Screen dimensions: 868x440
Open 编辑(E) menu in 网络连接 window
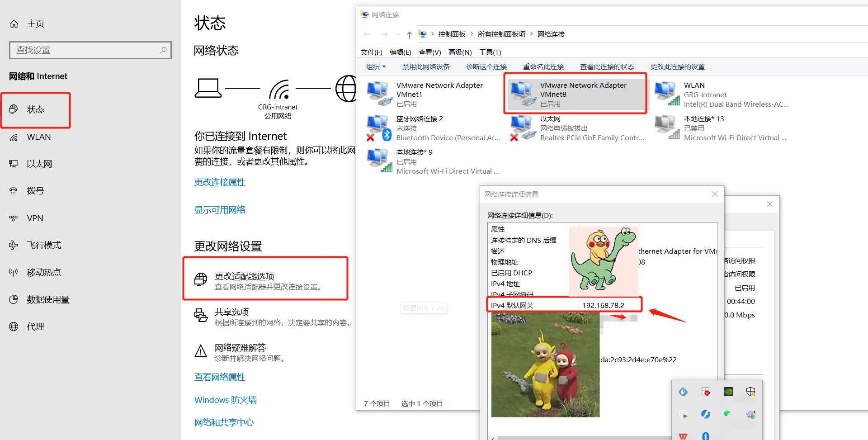point(401,52)
